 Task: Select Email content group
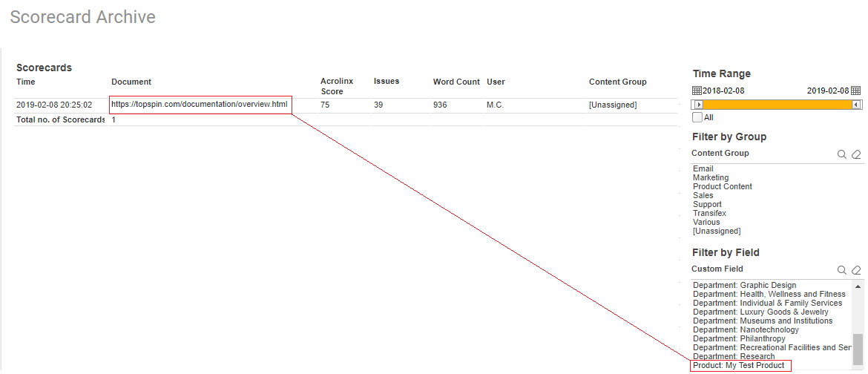703,169
